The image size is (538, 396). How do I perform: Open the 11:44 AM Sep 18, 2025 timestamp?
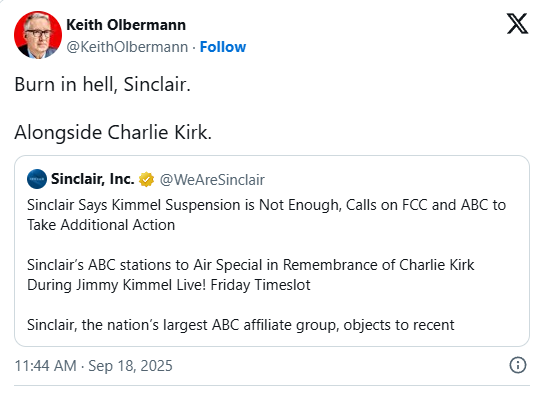pyautogui.click(x=93, y=365)
